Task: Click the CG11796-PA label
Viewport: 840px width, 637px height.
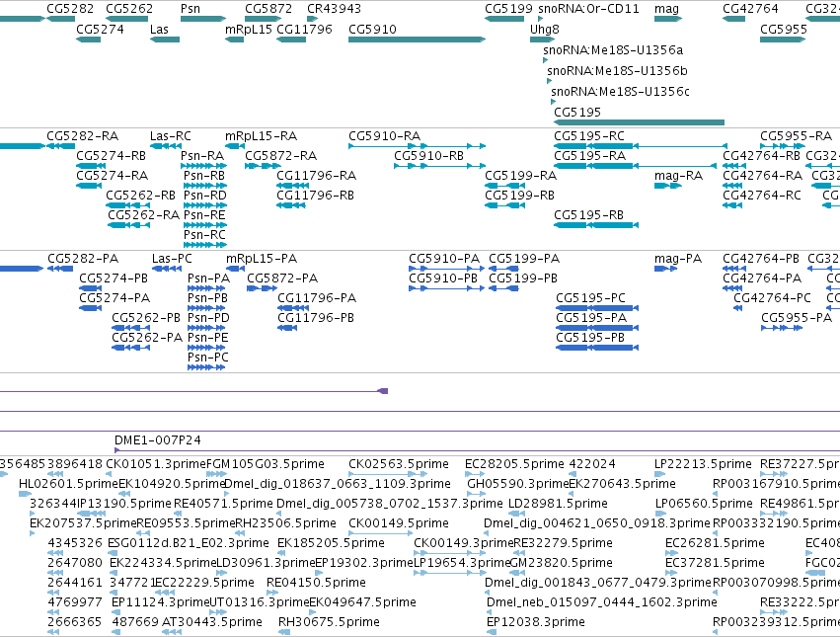Action: click(317, 298)
